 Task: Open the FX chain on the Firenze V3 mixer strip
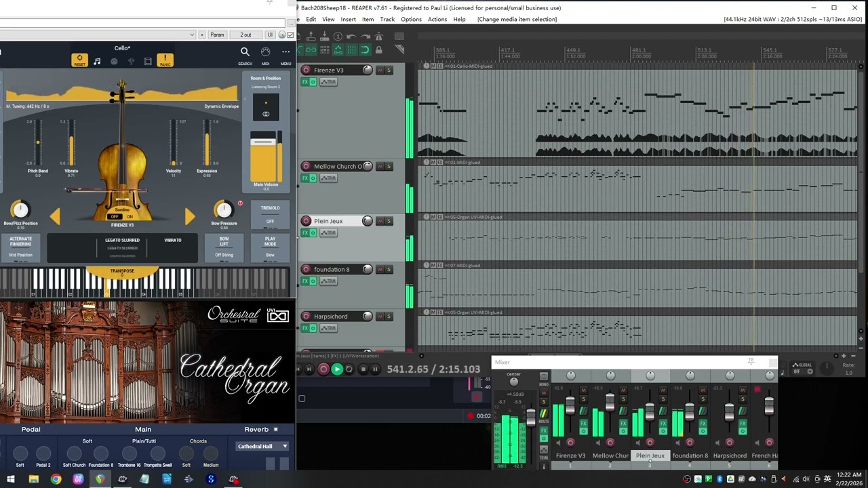pos(583,424)
